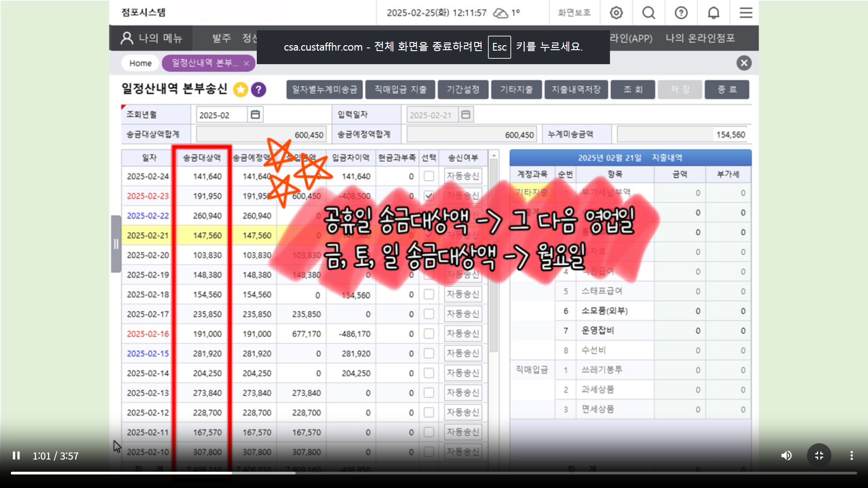Click the 기간설정 button
Image resolution: width=868 pixels, height=488 pixels.
pyautogui.click(x=463, y=89)
